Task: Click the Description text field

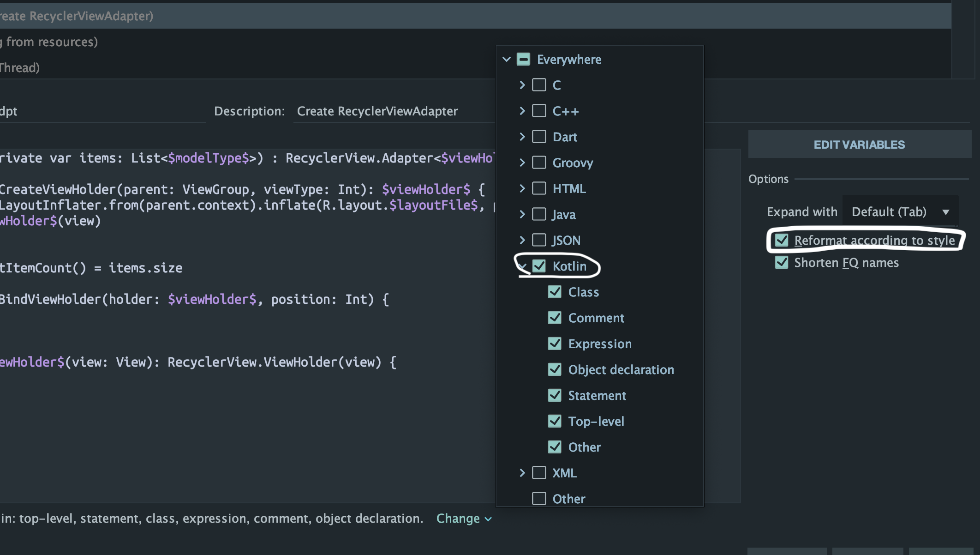Action: pos(392,111)
